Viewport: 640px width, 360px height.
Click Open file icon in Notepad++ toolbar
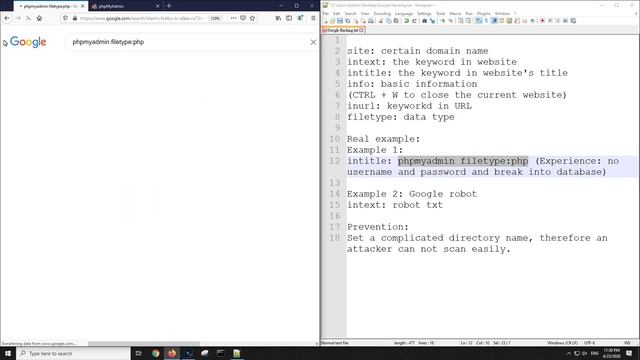tap(332, 20)
